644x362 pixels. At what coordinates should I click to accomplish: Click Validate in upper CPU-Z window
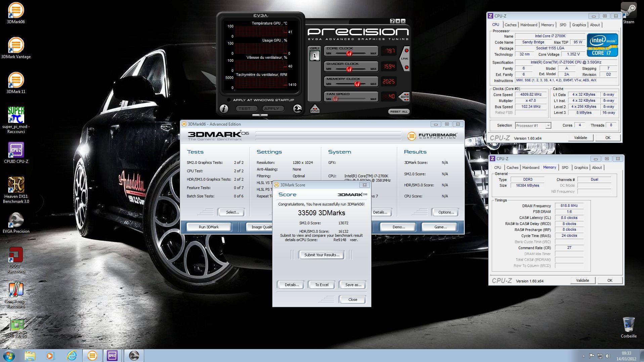coord(580,138)
